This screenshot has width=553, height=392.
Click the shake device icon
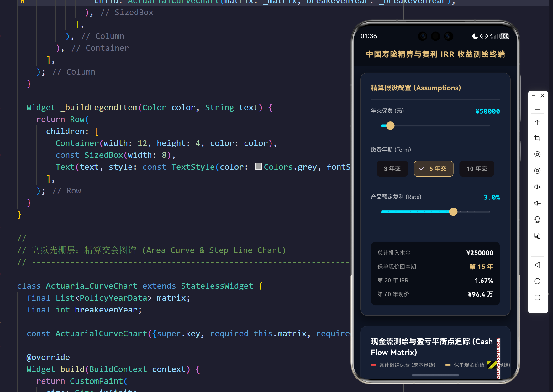pyautogui.click(x=537, y=219)
